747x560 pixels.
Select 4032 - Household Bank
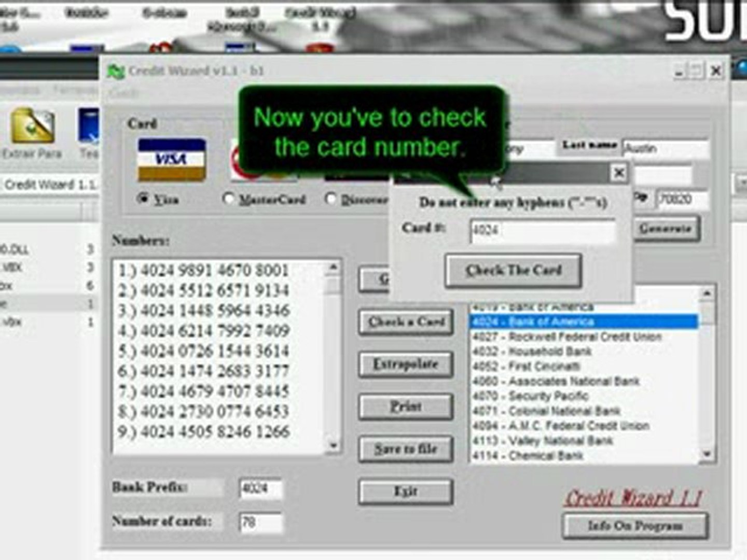584,352
